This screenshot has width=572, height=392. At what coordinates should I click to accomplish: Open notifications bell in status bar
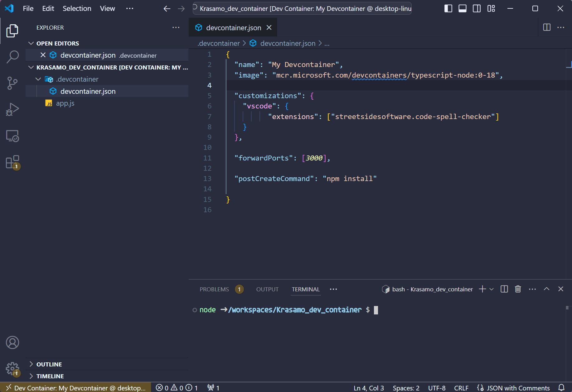coord(561,388)
